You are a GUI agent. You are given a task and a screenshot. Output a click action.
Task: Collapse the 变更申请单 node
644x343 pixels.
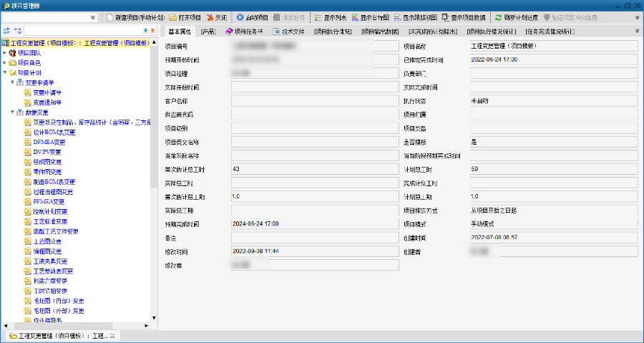point(12,82)
